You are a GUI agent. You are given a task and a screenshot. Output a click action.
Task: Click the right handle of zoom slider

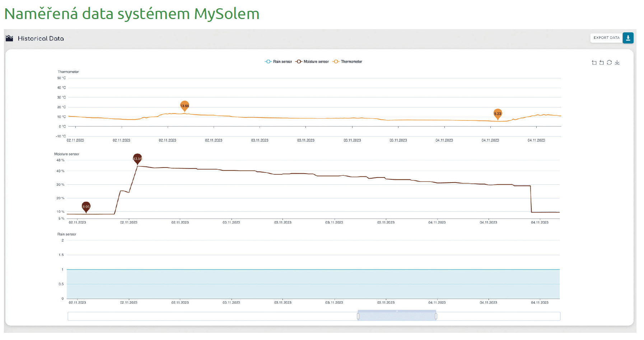[x=436, y=316]
